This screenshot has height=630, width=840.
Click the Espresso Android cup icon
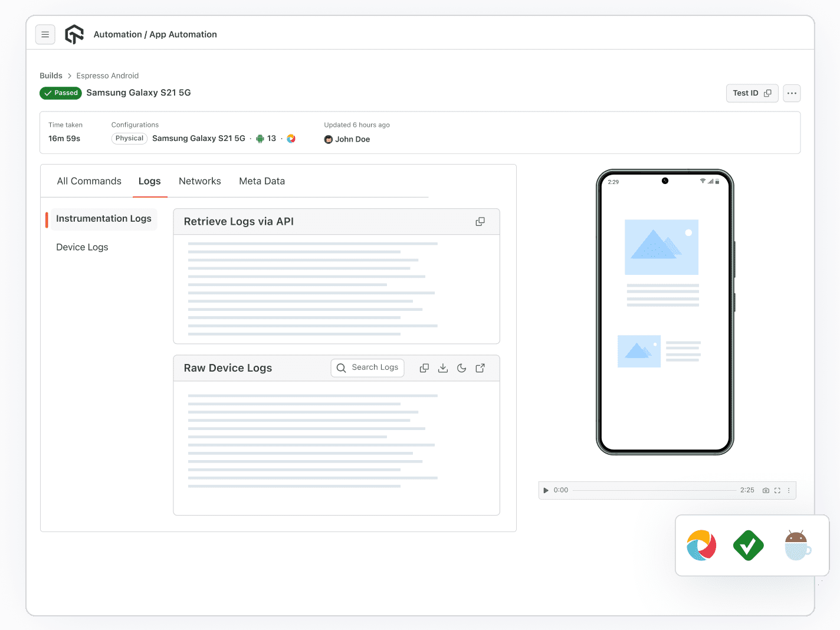point(798,546)
